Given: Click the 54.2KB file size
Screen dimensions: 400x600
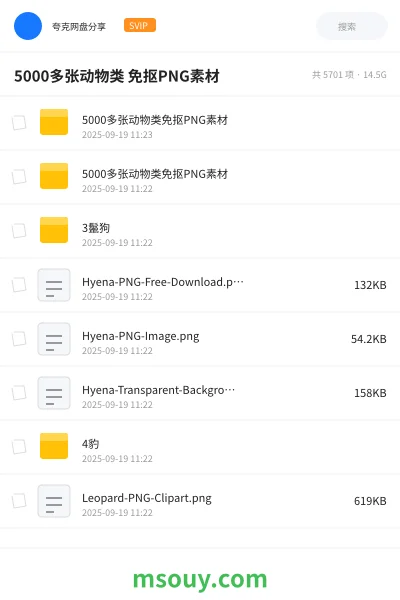Looking at the screenshot, I should (x=369, y=339).
